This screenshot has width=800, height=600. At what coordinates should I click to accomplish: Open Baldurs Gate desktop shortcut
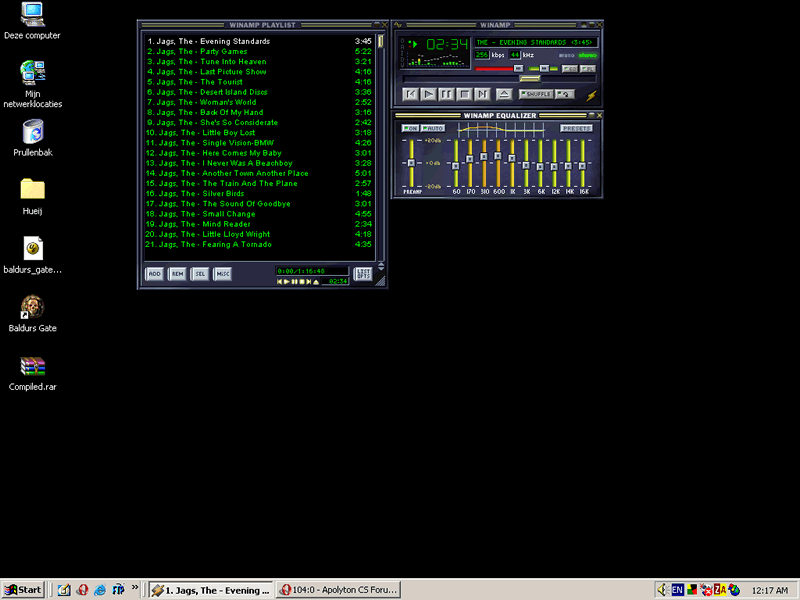[x=32, y=308]
